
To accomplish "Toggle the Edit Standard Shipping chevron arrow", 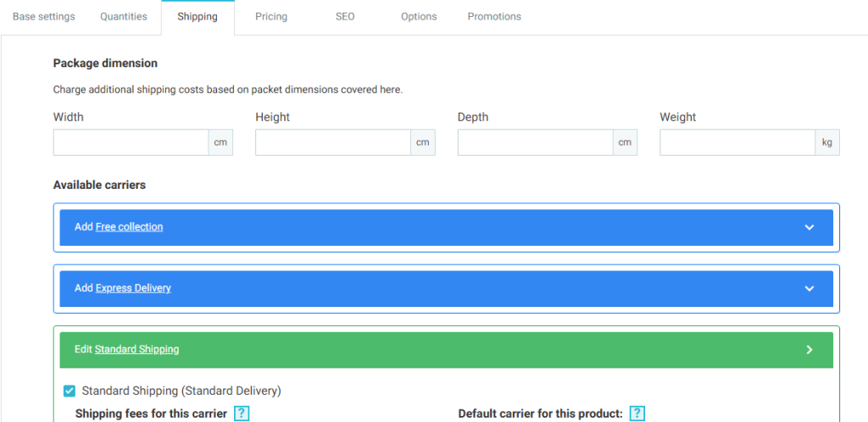I will point(809,349).
